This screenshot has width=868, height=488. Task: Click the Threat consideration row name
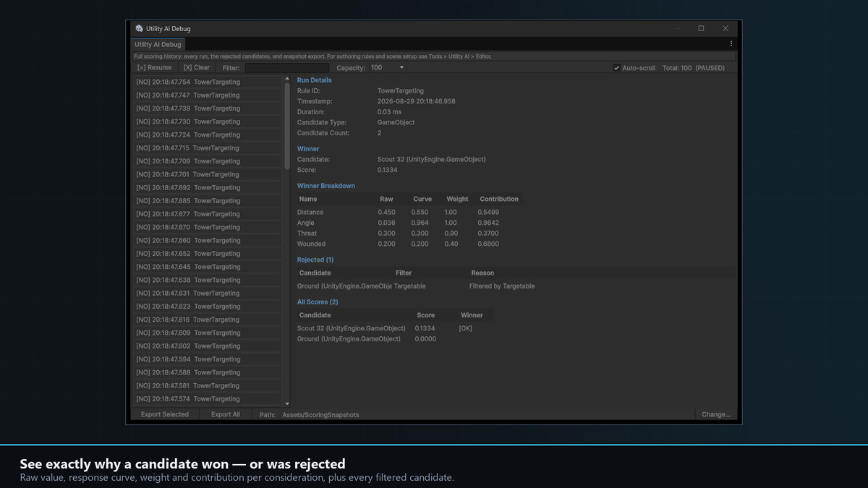point(307,234)
